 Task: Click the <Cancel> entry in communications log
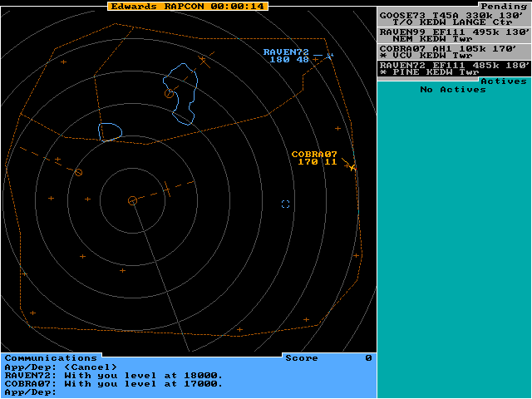(91, 367)
